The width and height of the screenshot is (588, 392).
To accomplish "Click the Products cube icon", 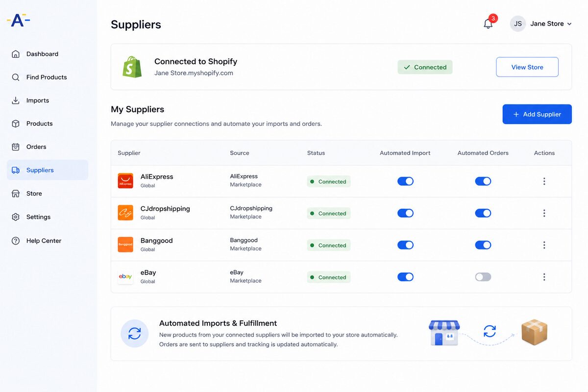I will click(16, 123).
